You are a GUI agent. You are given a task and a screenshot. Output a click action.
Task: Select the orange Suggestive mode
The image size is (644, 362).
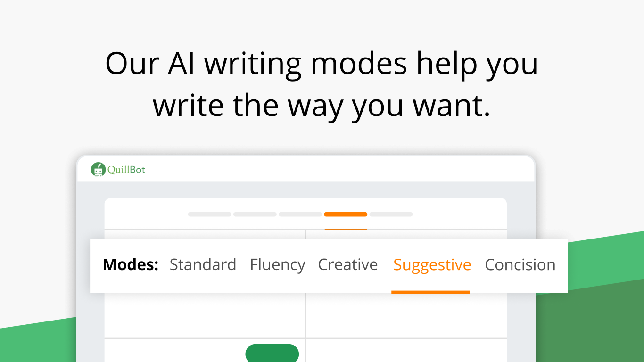tap(432, 265)
